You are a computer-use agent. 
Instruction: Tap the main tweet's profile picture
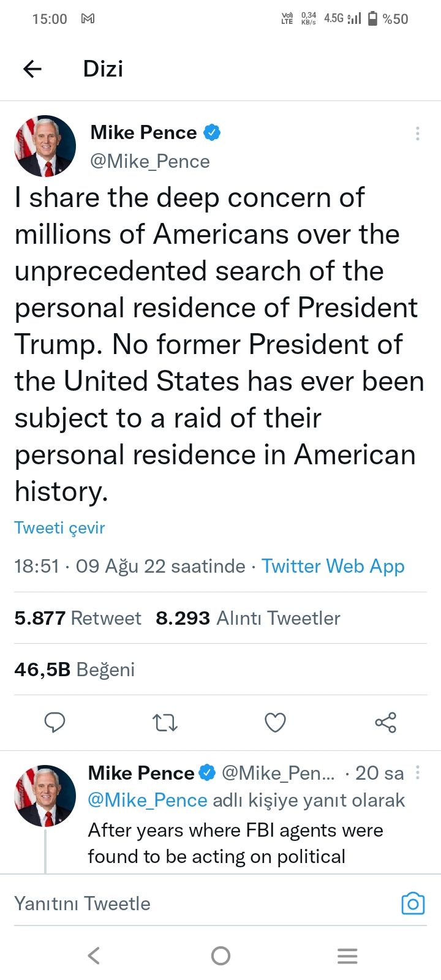45,146
